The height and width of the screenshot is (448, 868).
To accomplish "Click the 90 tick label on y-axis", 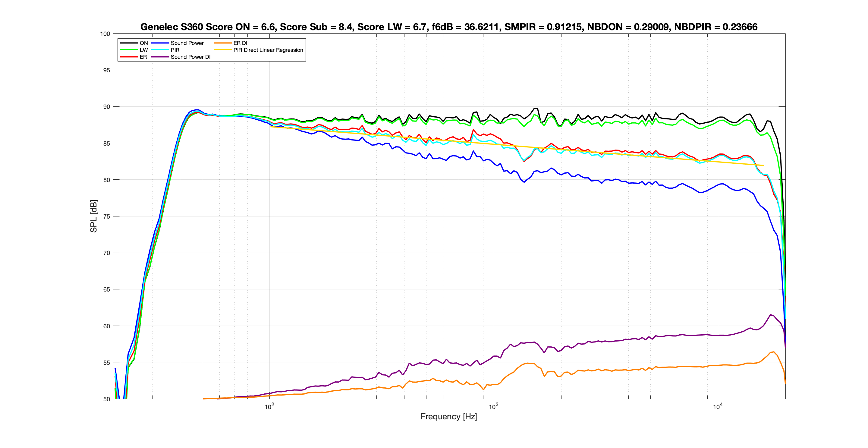I will [106, 106].
